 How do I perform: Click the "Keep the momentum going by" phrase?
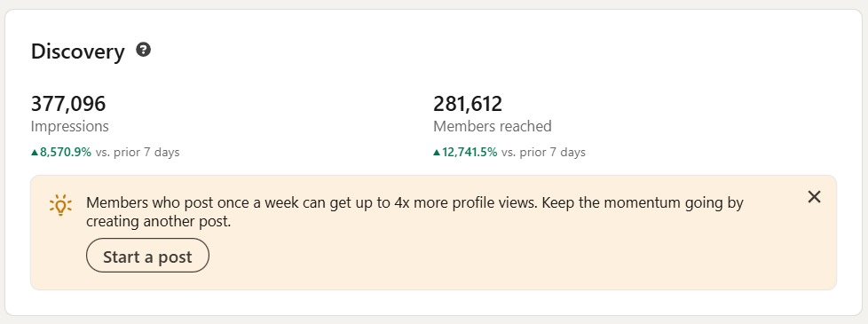(643, 202)
